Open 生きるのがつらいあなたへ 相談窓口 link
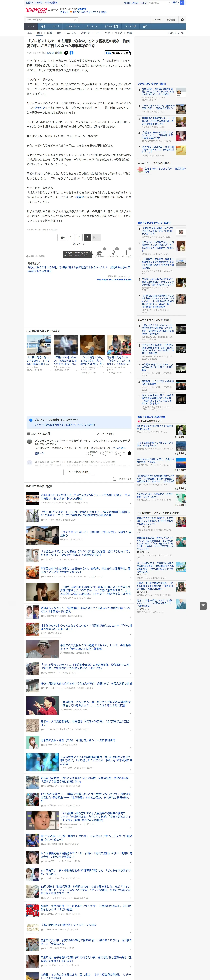The height and width of the screenshot is (980, 210). [x=165, y=170]
